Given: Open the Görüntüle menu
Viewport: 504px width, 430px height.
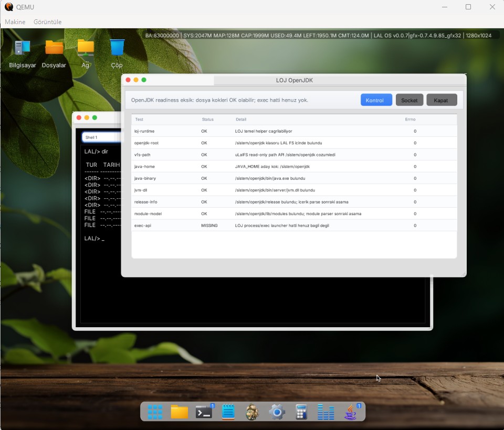Looking at the screenshot, I should pyautogui.click(x=48, y=22).
